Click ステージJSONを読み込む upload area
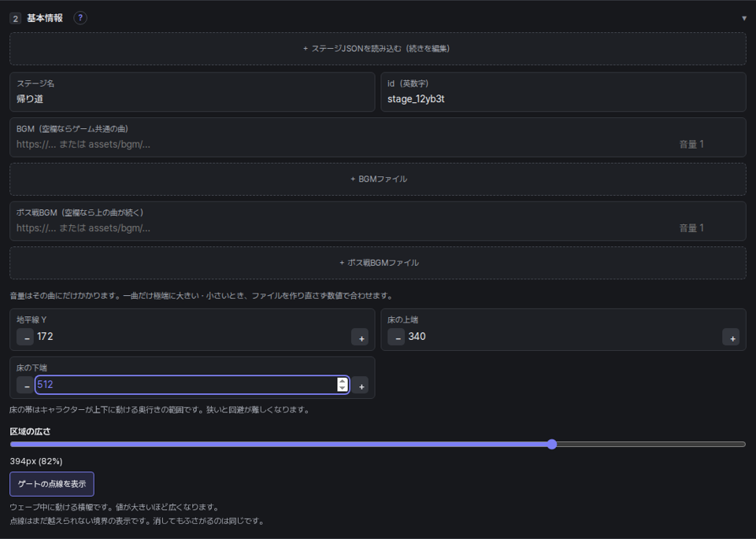The image size is (756, 539). click(x=378, y=49)
